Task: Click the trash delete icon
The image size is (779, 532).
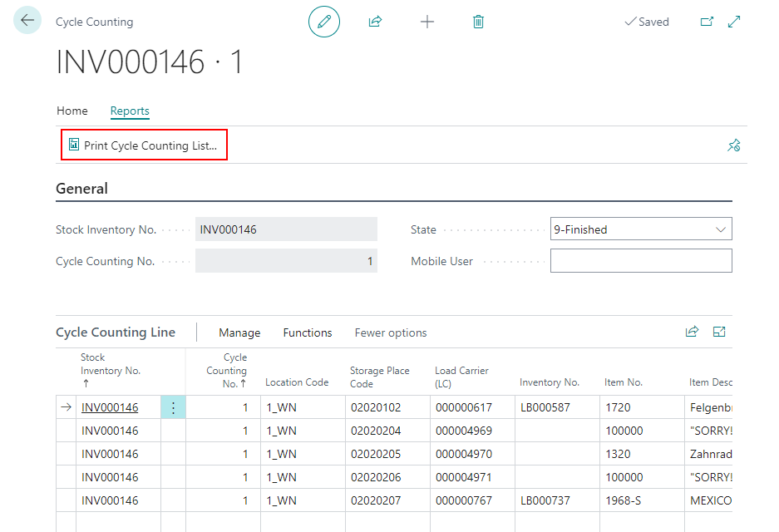Action: [478, 22]
